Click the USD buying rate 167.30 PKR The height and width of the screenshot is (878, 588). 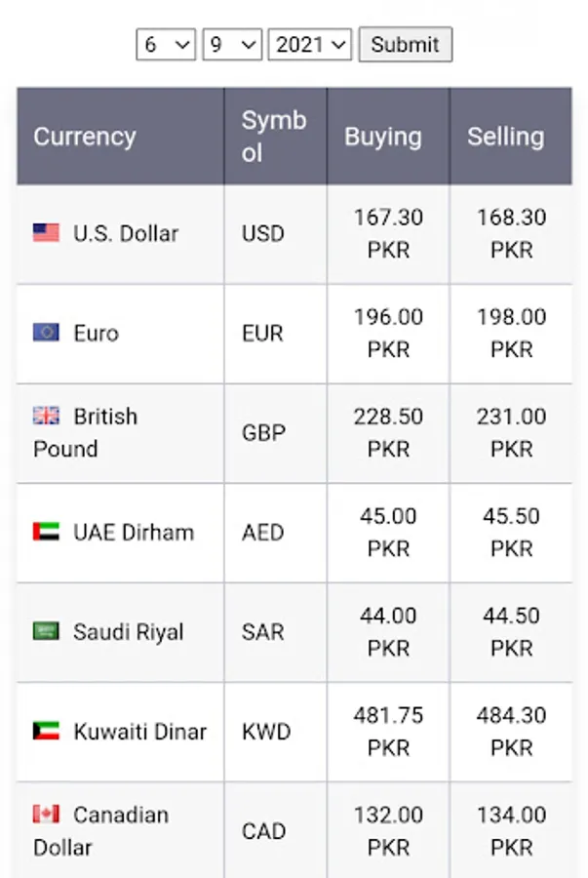[x=388, y=233]
